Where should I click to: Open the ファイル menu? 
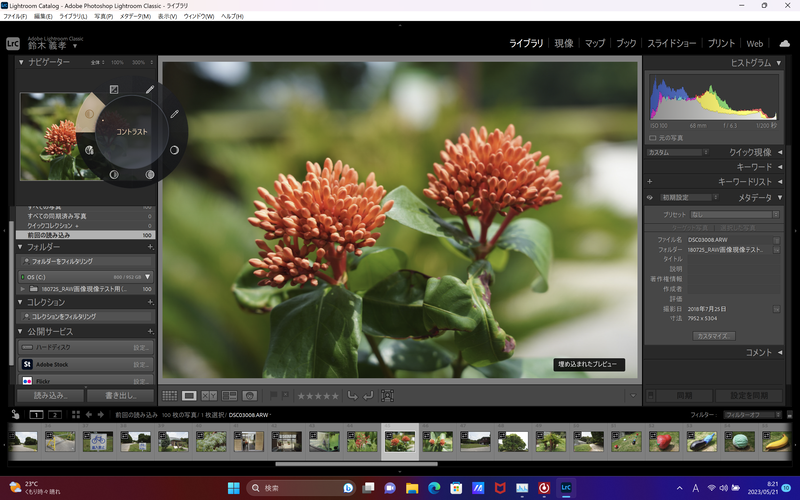coord(15,16)
